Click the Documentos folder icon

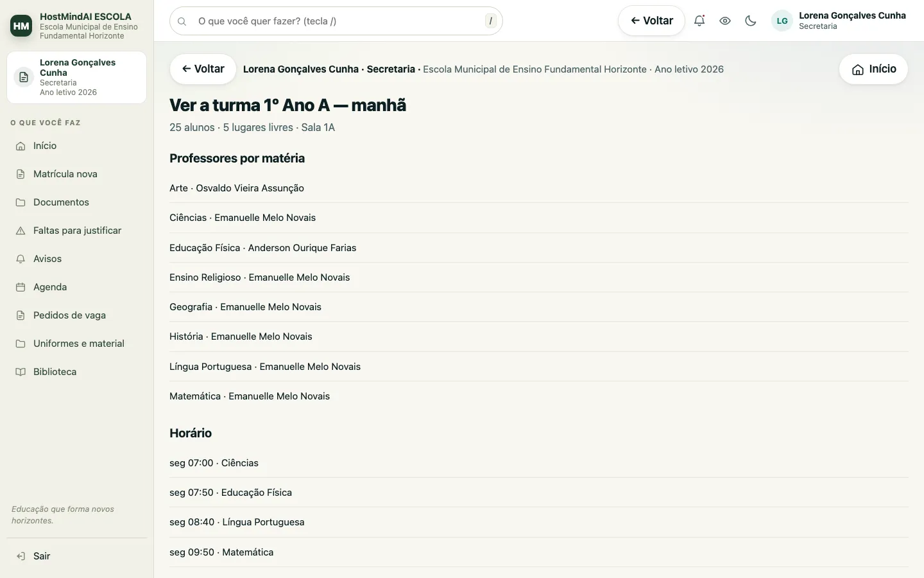click(x=21, y=202)
